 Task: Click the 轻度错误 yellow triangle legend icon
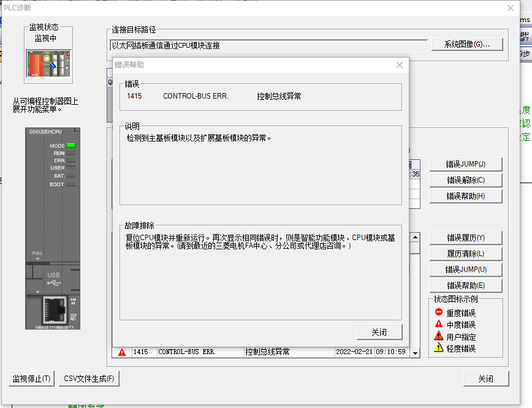coord(438,348)
